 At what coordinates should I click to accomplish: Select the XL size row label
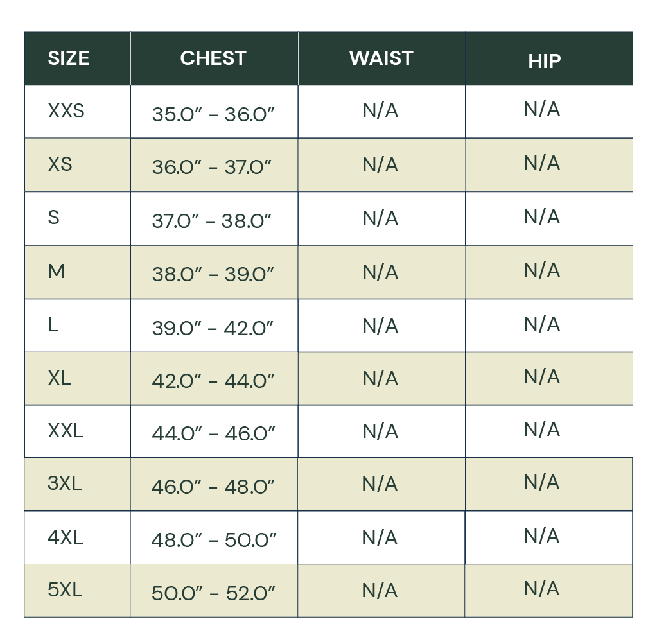(x=59, y=378)
